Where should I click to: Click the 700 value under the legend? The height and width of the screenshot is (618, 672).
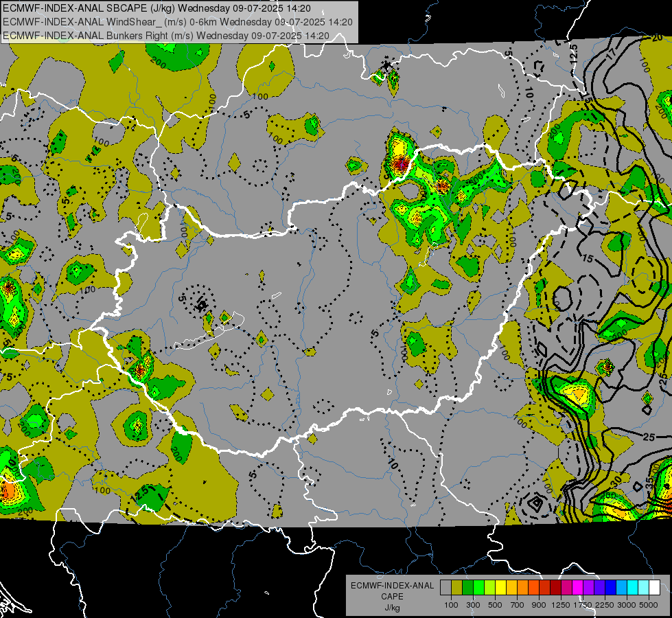[517, 605]
